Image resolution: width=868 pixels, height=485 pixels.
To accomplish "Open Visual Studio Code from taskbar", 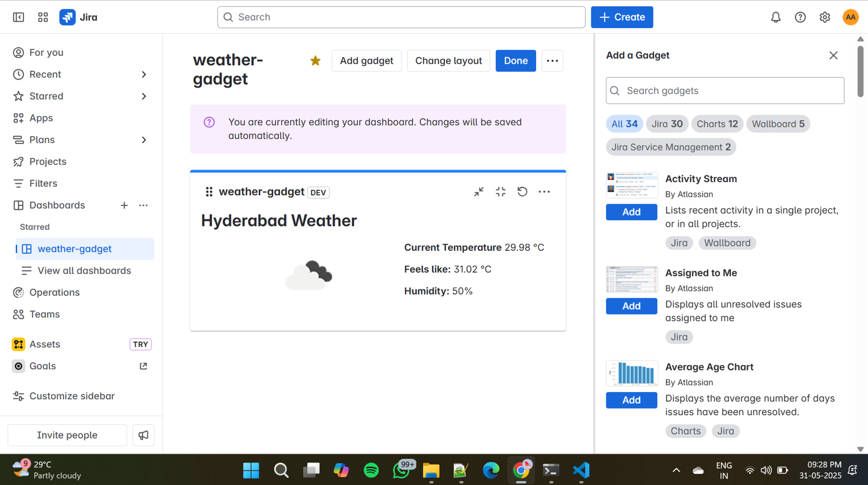I will (581, 471).
